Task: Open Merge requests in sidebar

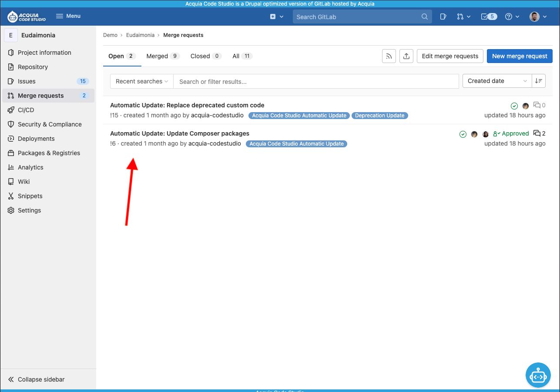Action: click(x=48, y=96)
